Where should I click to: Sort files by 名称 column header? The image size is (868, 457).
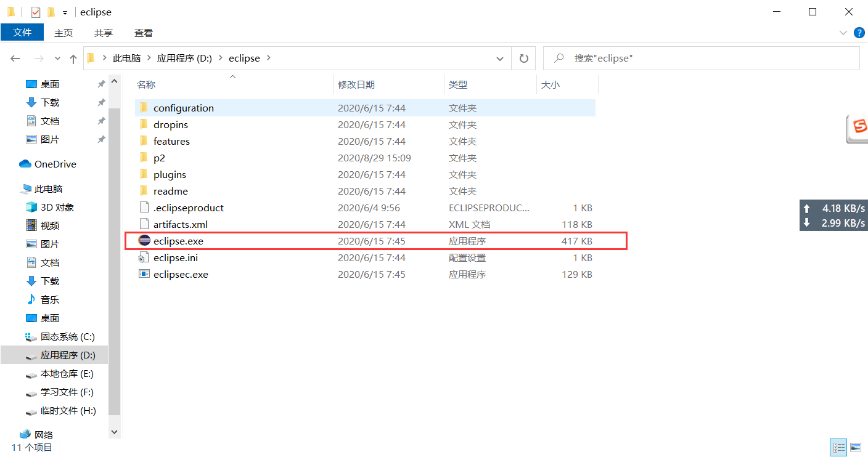[x=146, y=85]
